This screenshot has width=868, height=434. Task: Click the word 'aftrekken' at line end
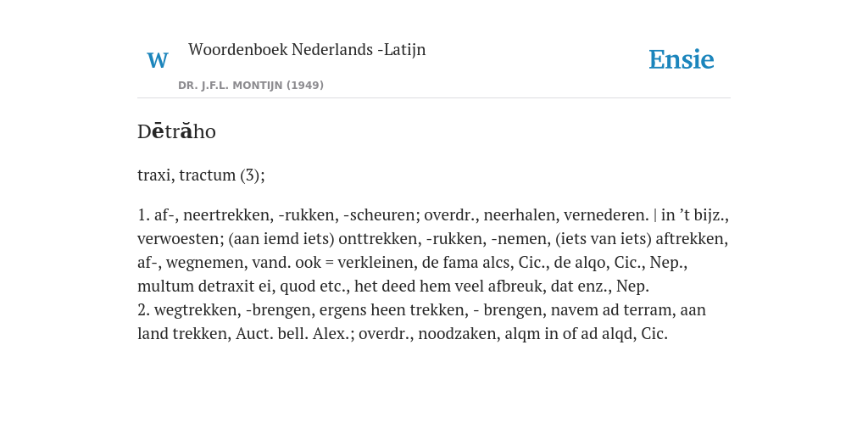click(x=692, y=238)
